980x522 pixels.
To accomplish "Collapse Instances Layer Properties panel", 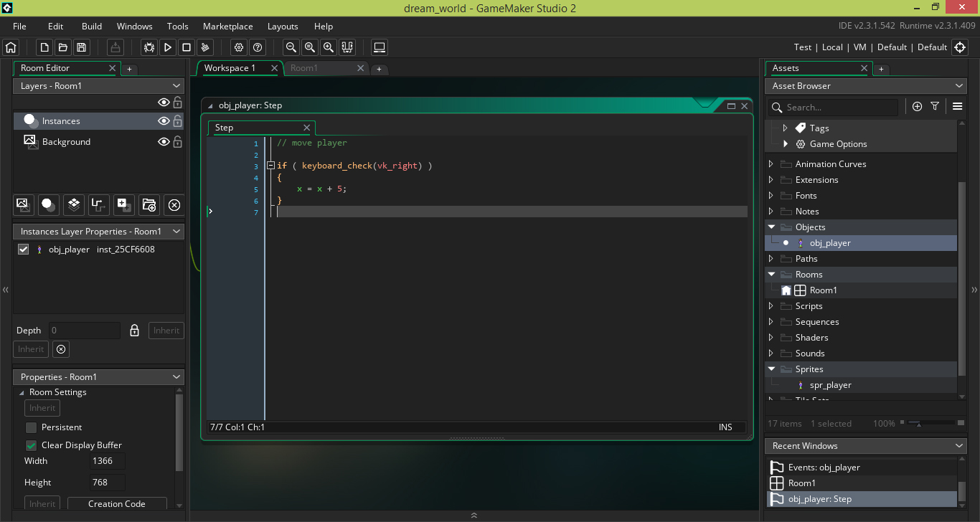I will pyautogui.click(x=176, y=232).
